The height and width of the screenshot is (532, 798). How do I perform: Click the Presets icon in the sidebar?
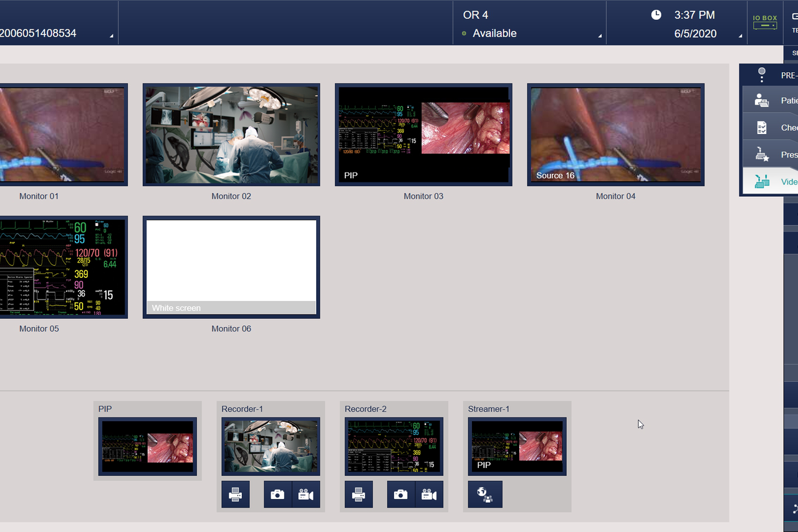point(762,153)
